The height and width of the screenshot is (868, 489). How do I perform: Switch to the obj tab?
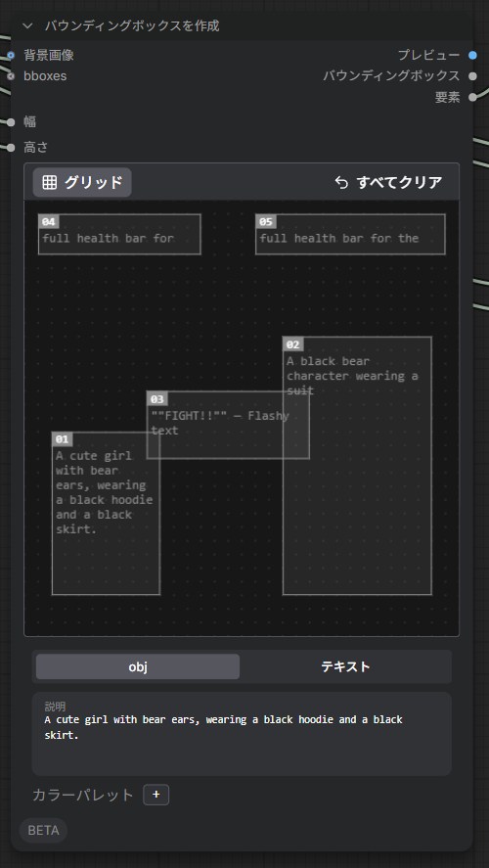138,666
